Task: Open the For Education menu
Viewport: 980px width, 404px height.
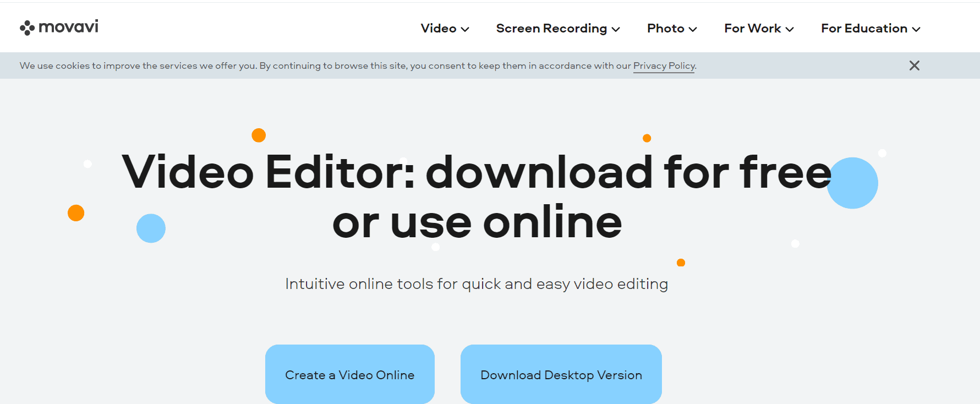Action: click(870, 28)
